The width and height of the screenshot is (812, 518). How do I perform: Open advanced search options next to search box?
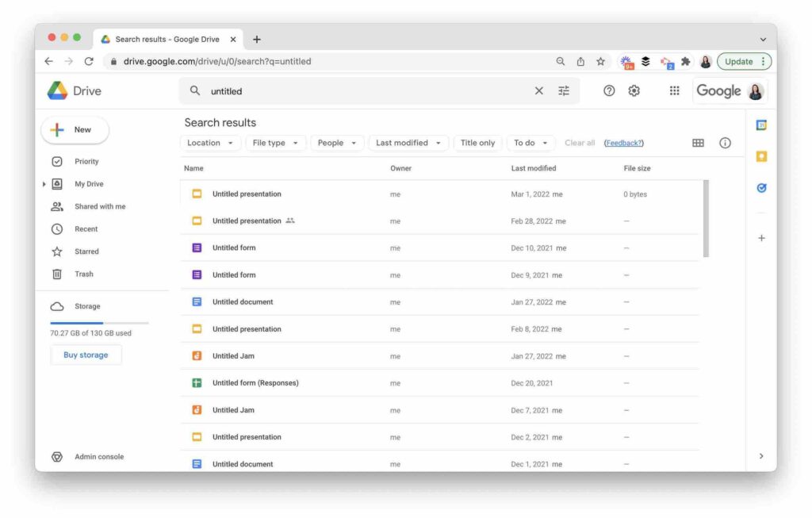click(564, 90)
